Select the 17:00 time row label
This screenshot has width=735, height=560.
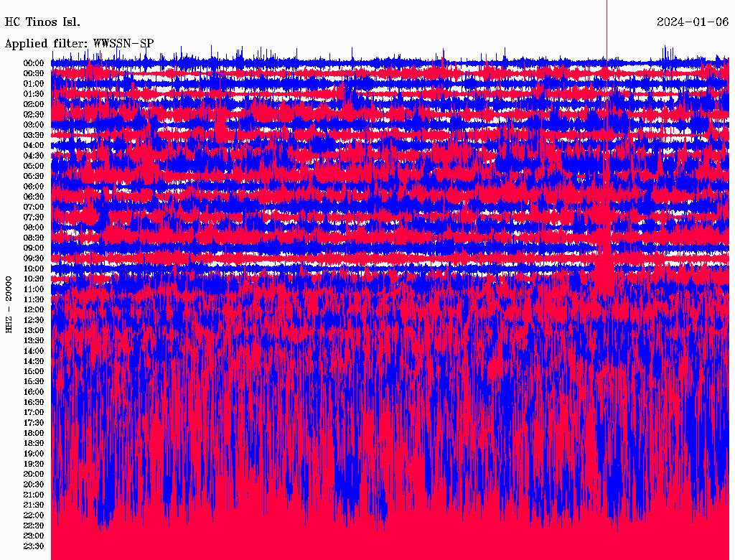[34, 413]
